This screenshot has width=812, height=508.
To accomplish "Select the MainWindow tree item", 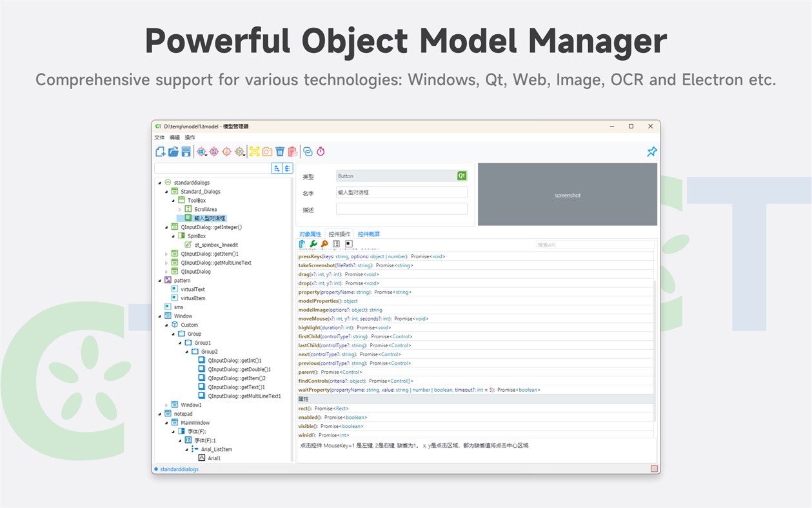I will click(x=195, y=423).
